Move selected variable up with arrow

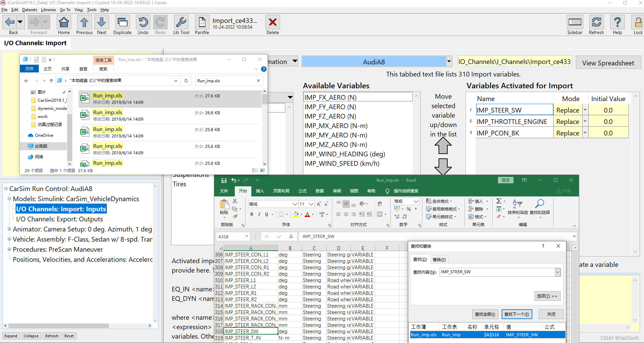pos(443,146)
